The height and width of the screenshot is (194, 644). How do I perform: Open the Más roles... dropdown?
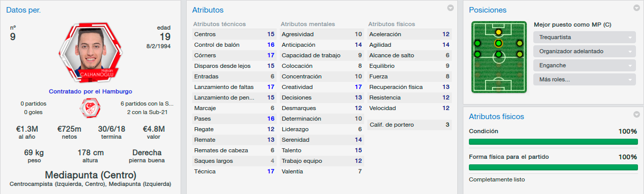584,79
